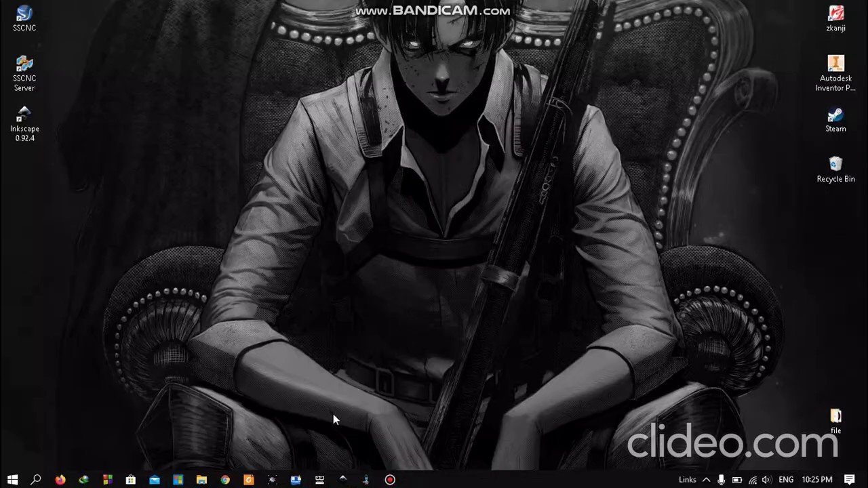868x488 pixels.
Task: Open the Action Center notifications
Action: click(849, 480)
